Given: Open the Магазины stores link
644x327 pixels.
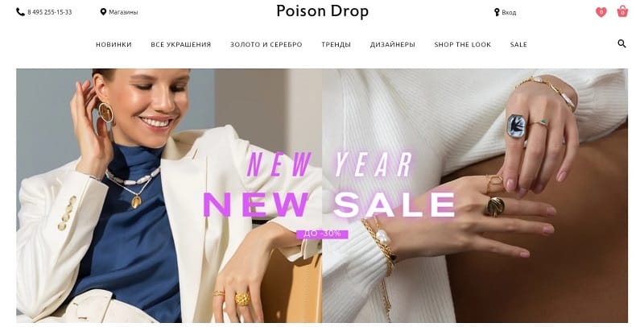Looking at the screenshot, I should tap(123, 12).
